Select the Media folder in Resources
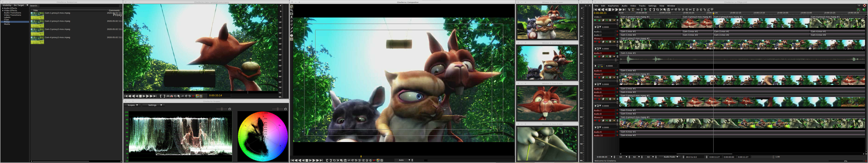Image resolution: width=868 pixels, height=163 pixels. point(7,24)
